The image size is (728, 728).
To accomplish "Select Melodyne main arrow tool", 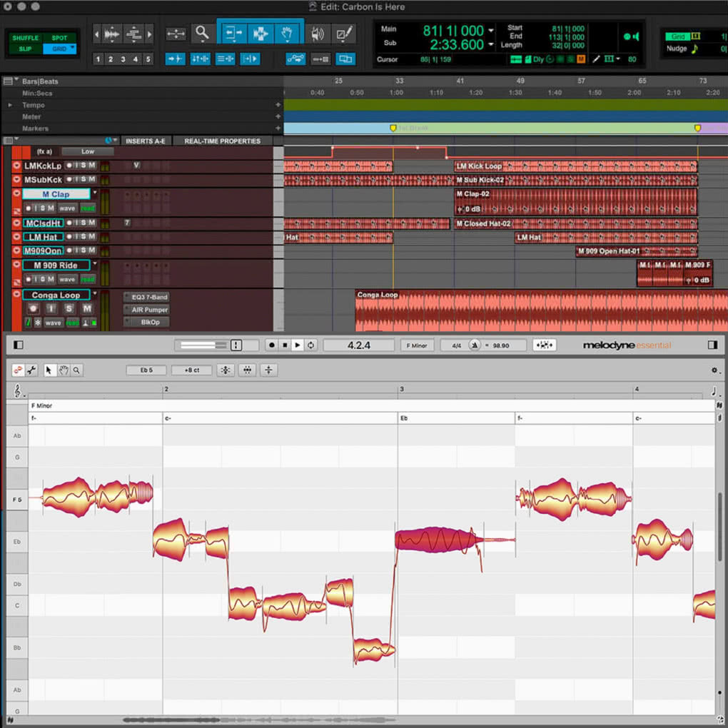I will [49, 370].
